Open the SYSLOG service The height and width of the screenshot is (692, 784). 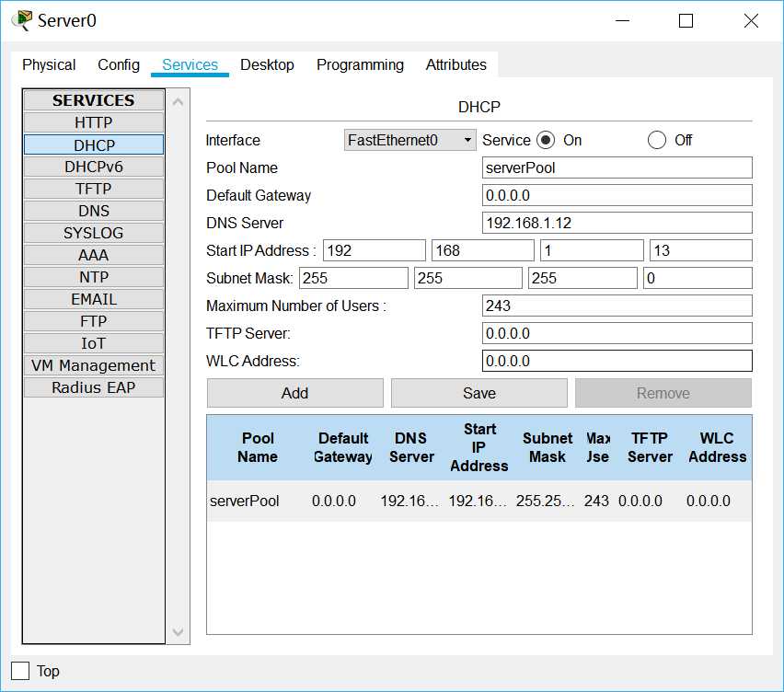(x=94, y=233)
